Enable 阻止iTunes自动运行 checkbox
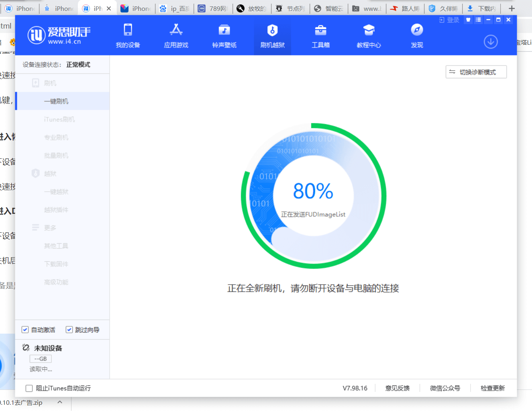The height and width of the screenshot is (412, 532). [x=29, y=388]
